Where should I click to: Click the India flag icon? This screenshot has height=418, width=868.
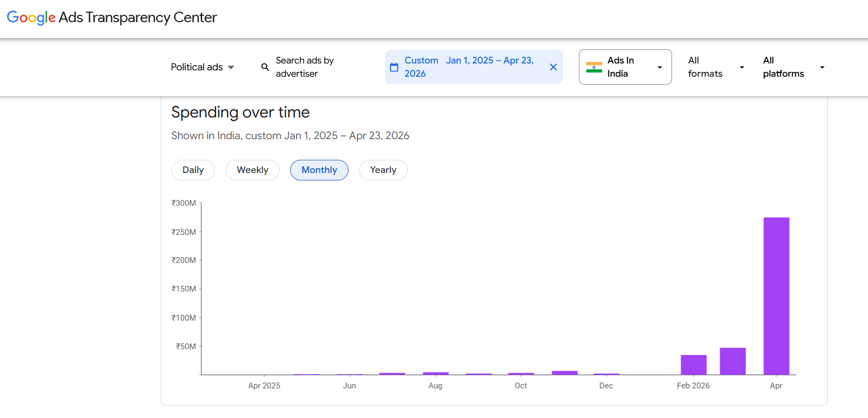tap(594, 67)
